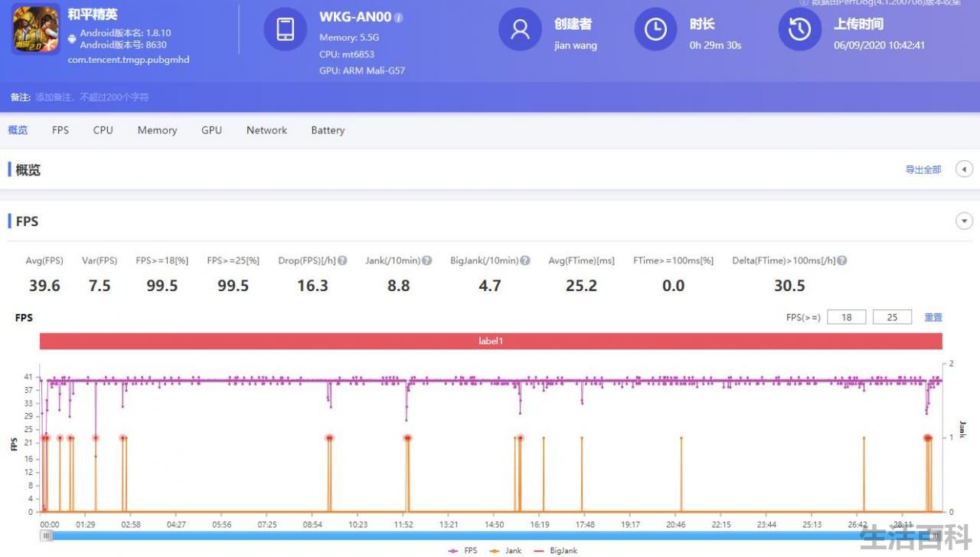Viewport: 980px width, 557px height.
Task: Click the 重置 reset link
Action: pyautogui.click(x=933, y=317)
